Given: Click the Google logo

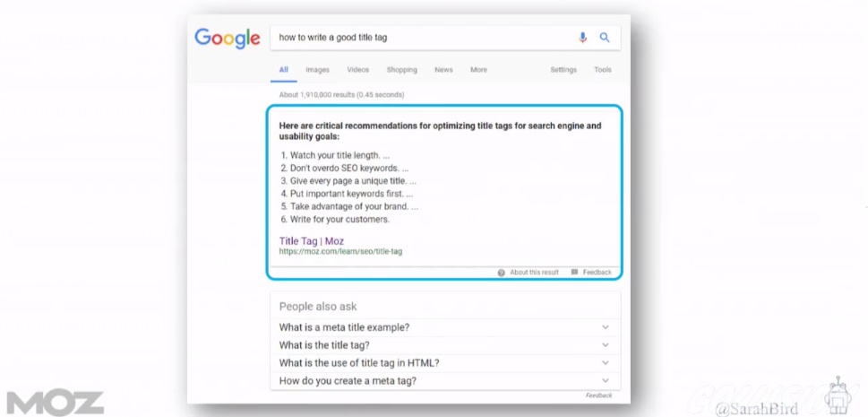Looking at the screenshot, I should pos(227,39).
